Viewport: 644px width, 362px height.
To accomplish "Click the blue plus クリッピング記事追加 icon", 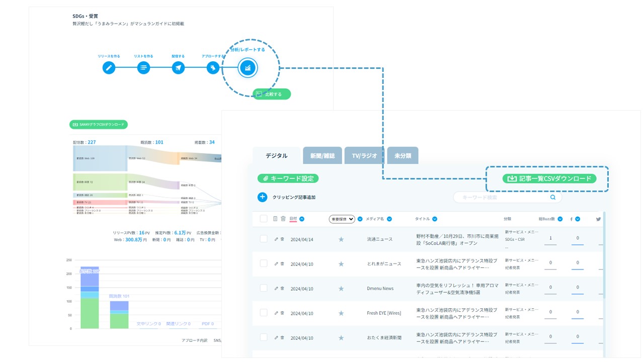I will [x=262, y=197].
